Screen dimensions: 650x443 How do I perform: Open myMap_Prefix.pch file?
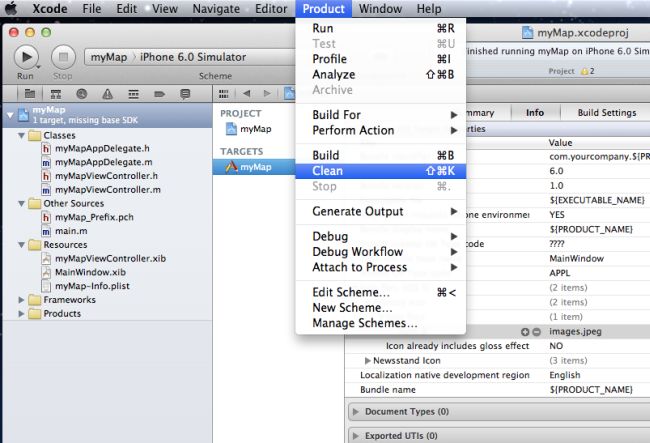click(x=94, y=217)
